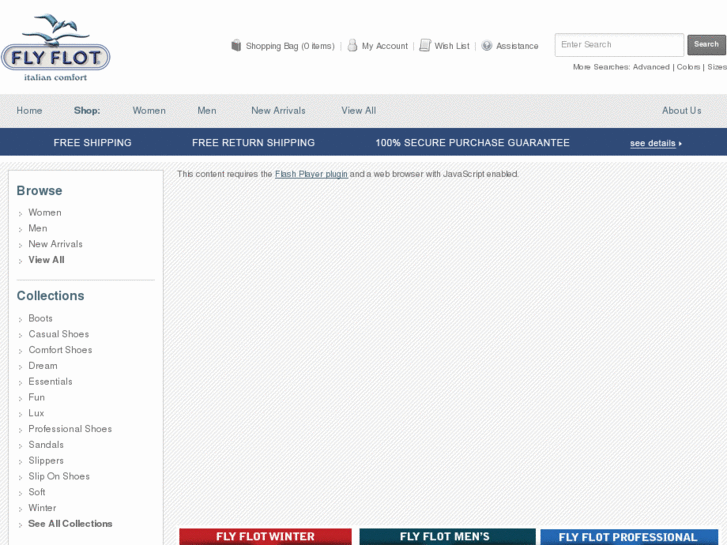This screenshot has width=727, height=545.
Task: Open the Casual Shoes collection
Action: pyautogui.click(x=58, y=334)
